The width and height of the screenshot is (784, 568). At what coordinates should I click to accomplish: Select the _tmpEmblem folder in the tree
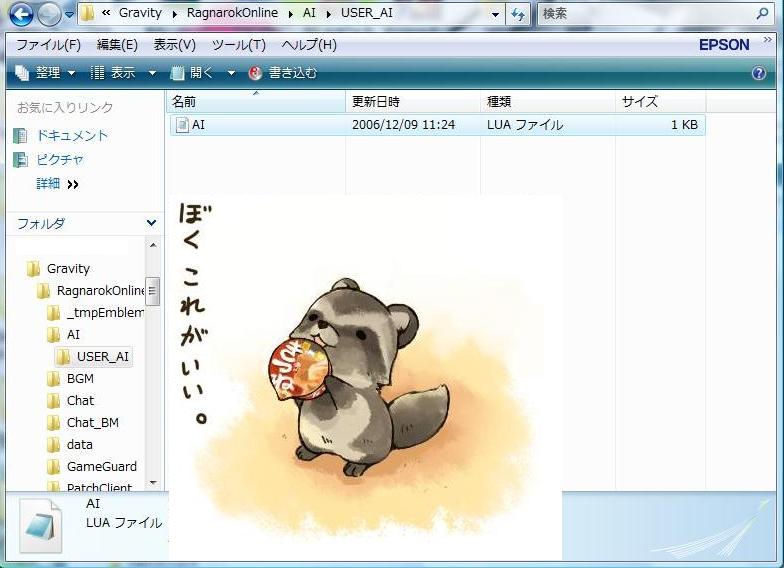pyautogui.click(x=95, y=312)
